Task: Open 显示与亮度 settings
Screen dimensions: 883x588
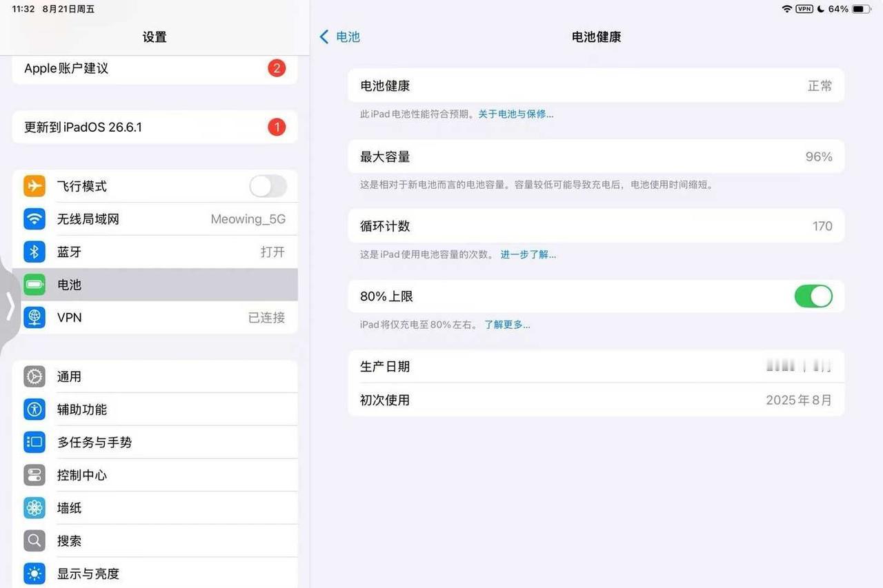Action: tap(155, 574)
